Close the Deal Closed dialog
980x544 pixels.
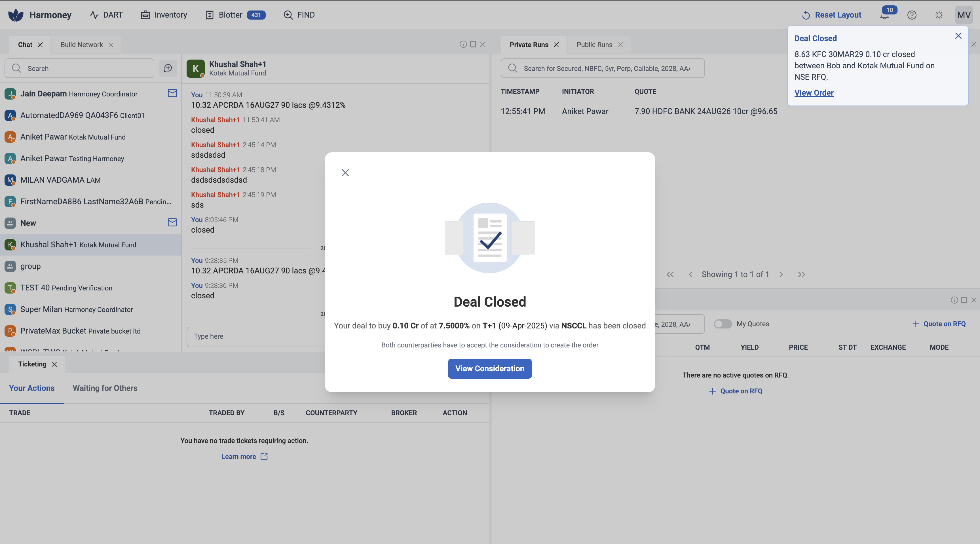coord(345,173)
